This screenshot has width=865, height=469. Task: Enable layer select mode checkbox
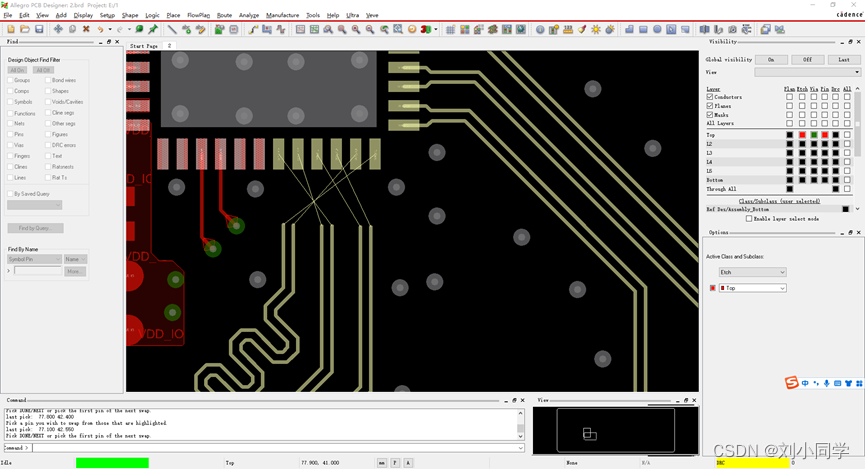[x=749, y=218]
